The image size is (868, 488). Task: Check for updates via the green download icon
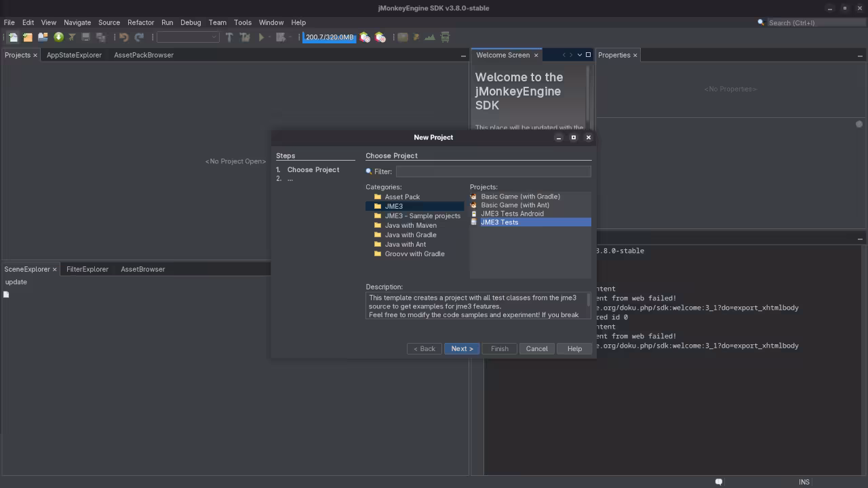58,37
